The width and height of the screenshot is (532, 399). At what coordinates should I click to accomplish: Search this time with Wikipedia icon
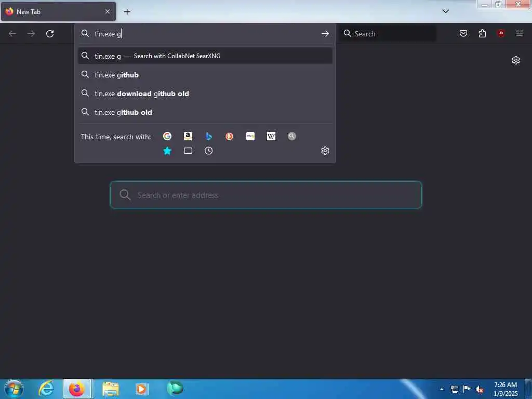pos(271,136)
